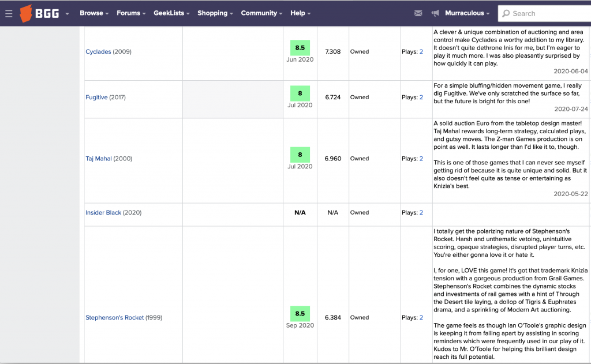Viewport: 591px width, 364px height.
Task: Click the 6.724 geek rating value
Action: click(333, 97)
